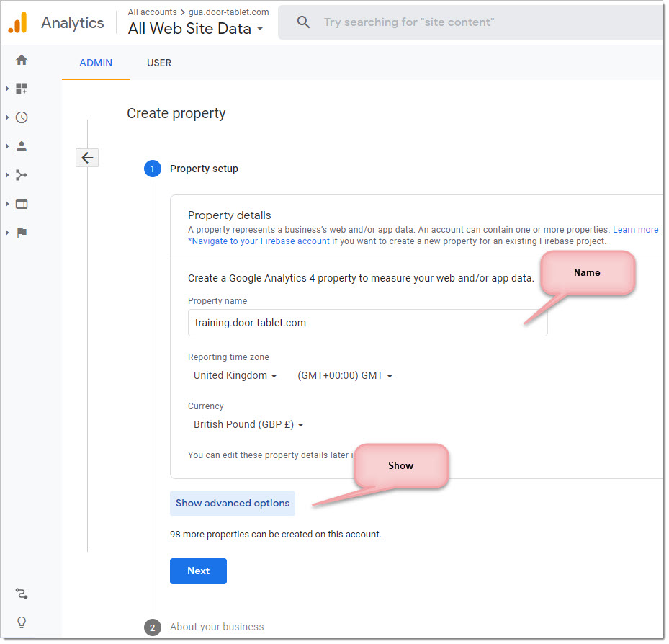Expand the Behavior section arrow
The image size is (669, 644).
click(x=7, y=205)
